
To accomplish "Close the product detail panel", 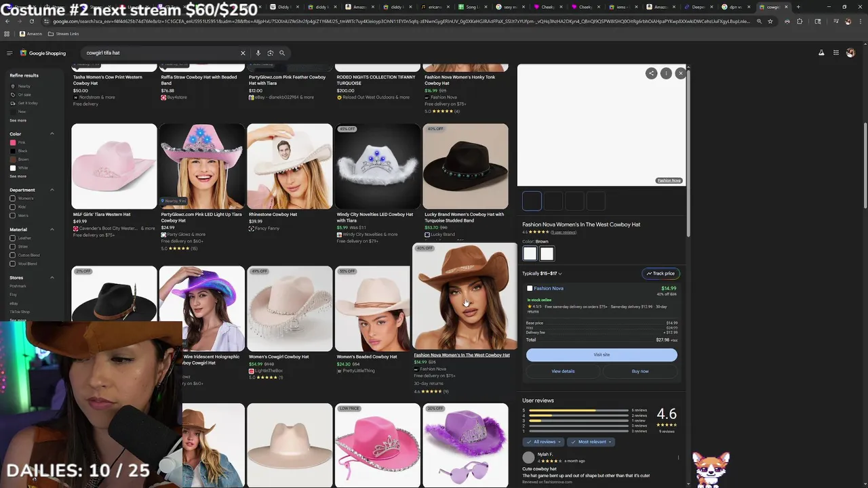I will click(680, 73).
